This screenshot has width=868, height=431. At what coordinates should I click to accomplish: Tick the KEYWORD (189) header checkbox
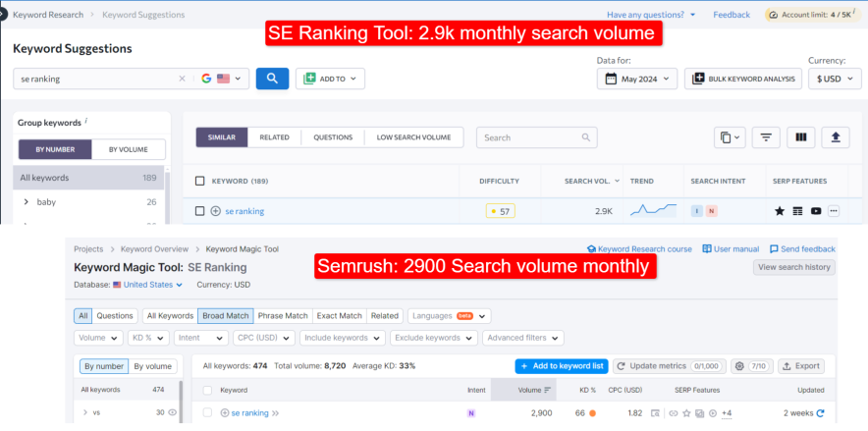[x=200, y=181]
